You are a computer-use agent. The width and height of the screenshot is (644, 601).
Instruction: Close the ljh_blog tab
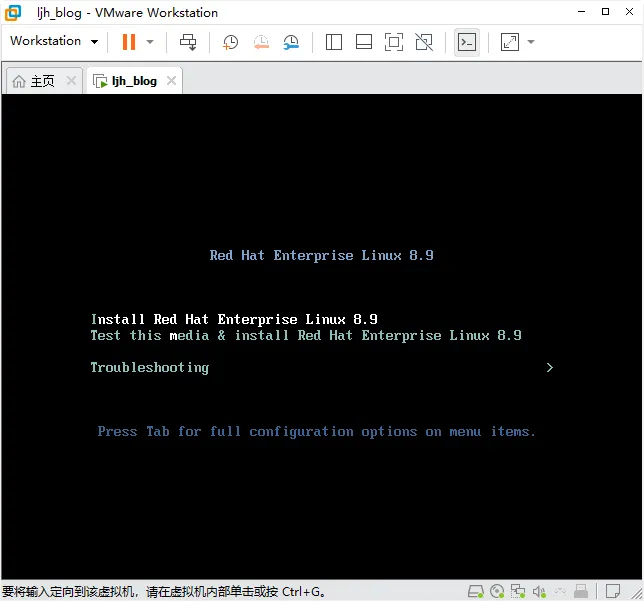tap(171, 81)
